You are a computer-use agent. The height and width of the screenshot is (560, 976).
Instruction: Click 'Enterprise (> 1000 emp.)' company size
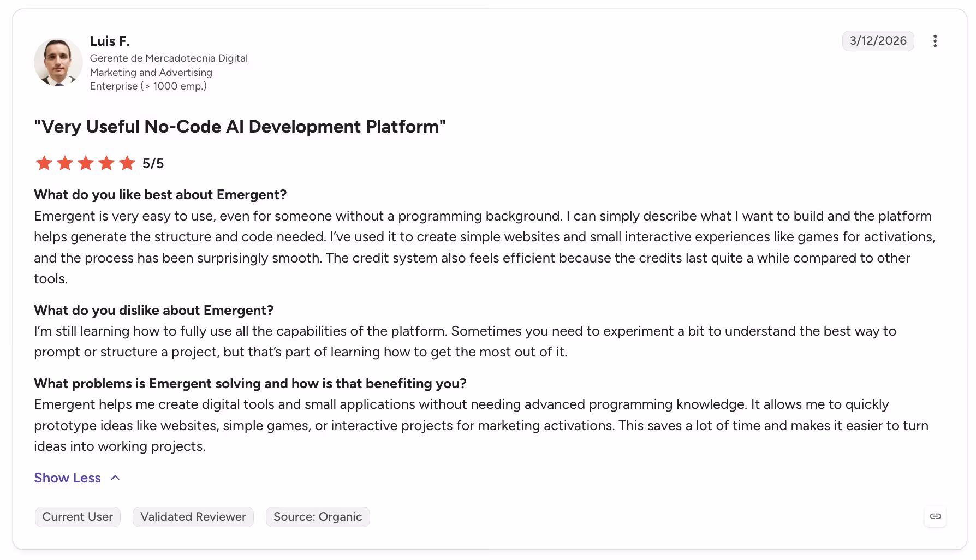pos(148,86)
